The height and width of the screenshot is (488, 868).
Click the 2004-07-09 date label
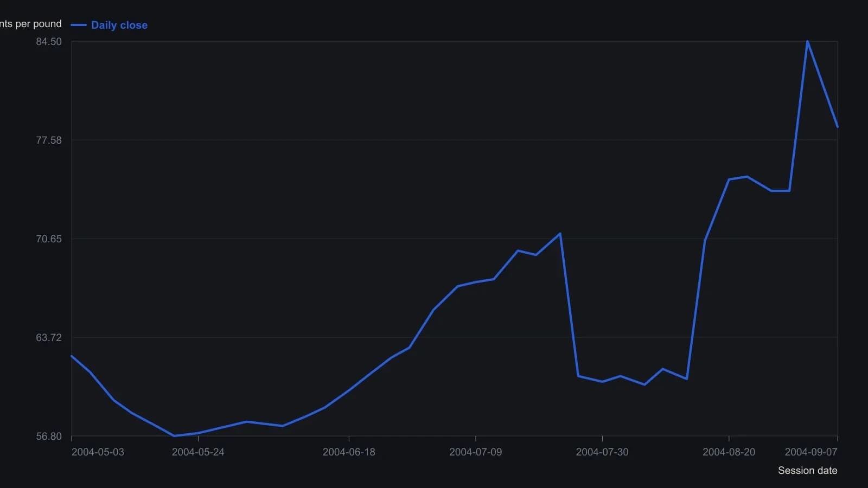pyautogui.click(x=476, y=452)
